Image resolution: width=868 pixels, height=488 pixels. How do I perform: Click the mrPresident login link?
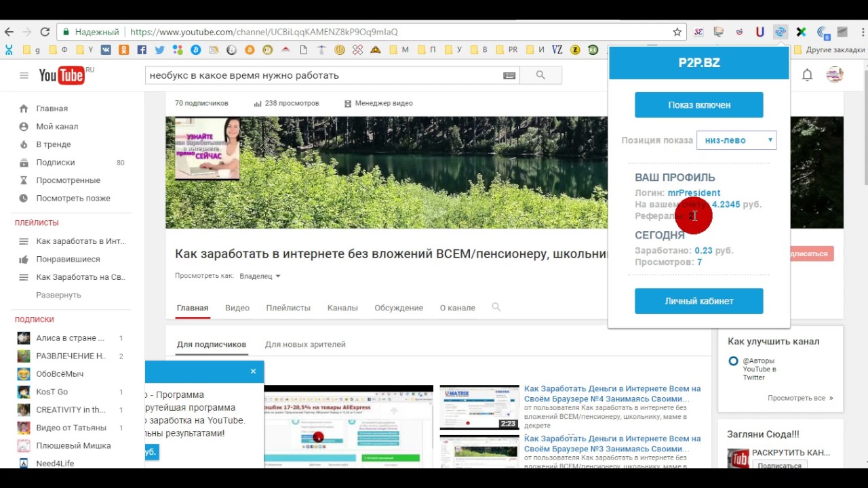coord(694,192)
